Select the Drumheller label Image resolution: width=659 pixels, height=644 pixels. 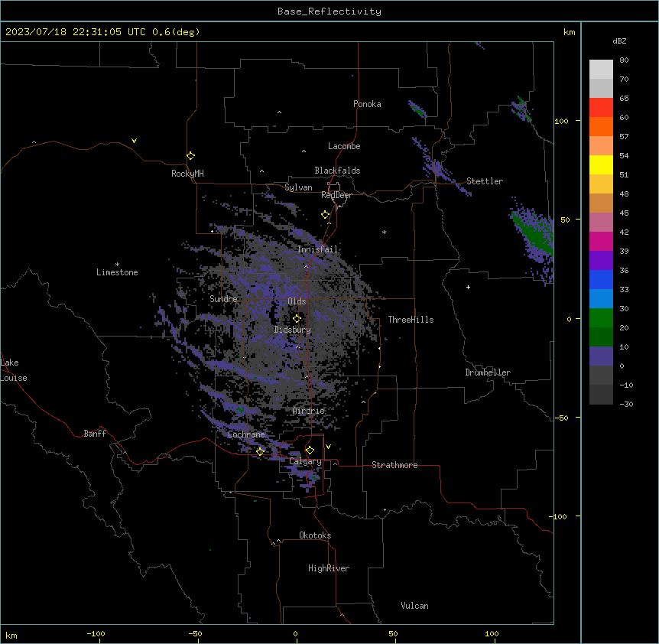488,372
